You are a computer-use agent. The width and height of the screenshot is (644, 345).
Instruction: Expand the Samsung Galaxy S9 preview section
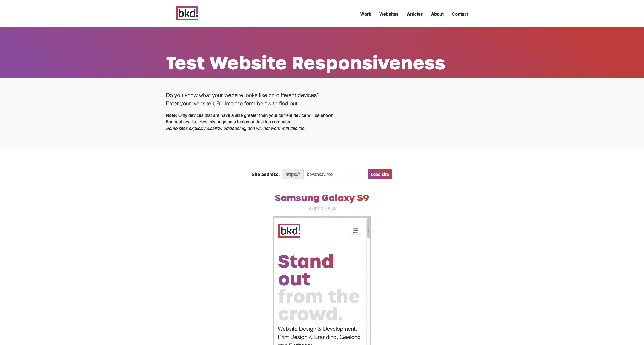[x=322, y=197]
